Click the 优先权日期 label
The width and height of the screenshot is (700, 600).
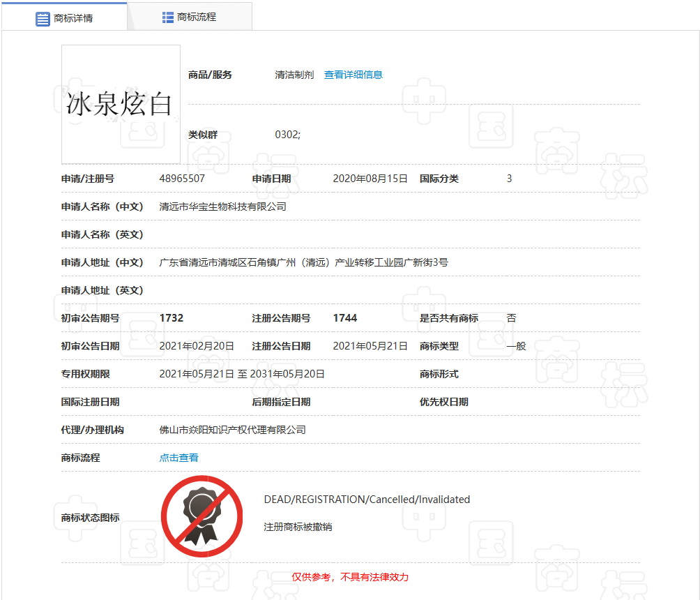click(x=443, y=402)
